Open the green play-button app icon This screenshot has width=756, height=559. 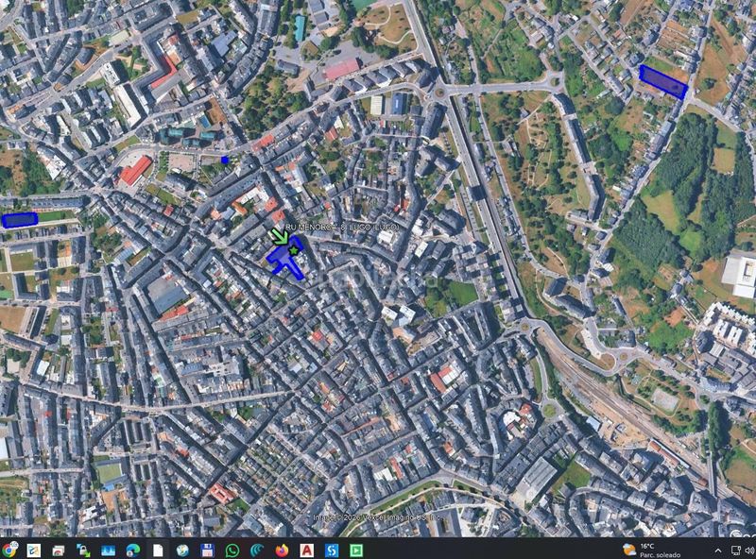pos(356,550)
